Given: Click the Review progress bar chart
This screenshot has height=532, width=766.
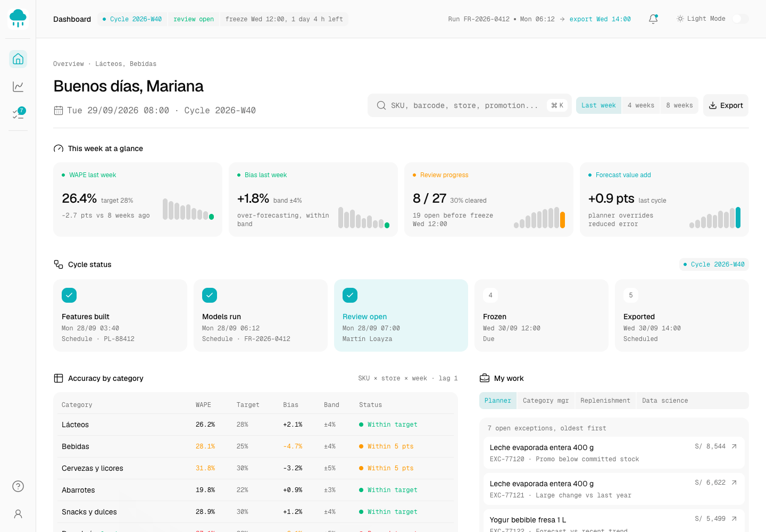Looking at the screenshot, I should (539, 218).
